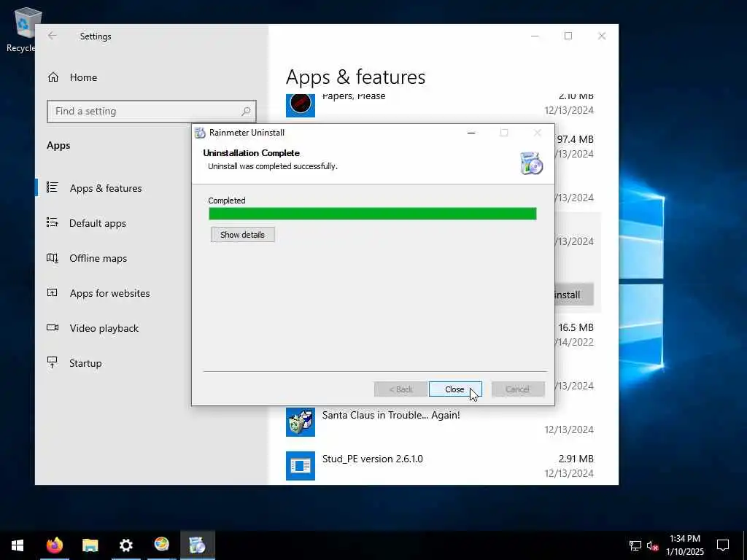This screenshot has height=560, width=747.
Task: Switch to Settings gear in taskbar
Action: 125,545
